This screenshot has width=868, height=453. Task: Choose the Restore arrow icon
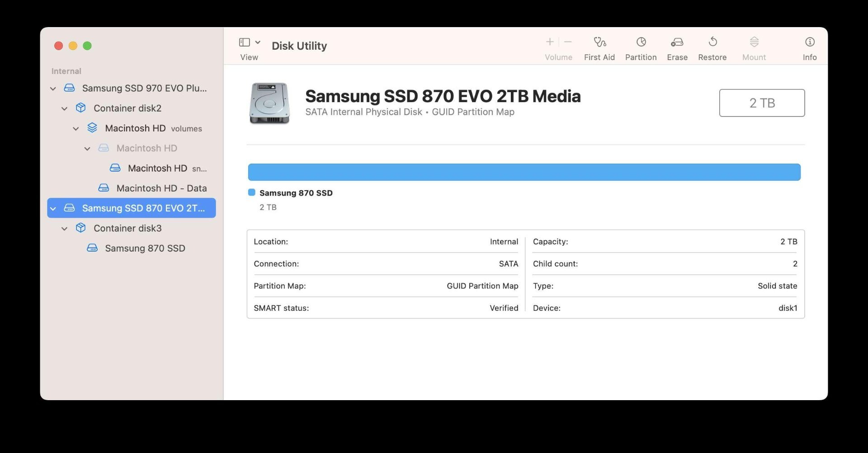click(712, 42)
